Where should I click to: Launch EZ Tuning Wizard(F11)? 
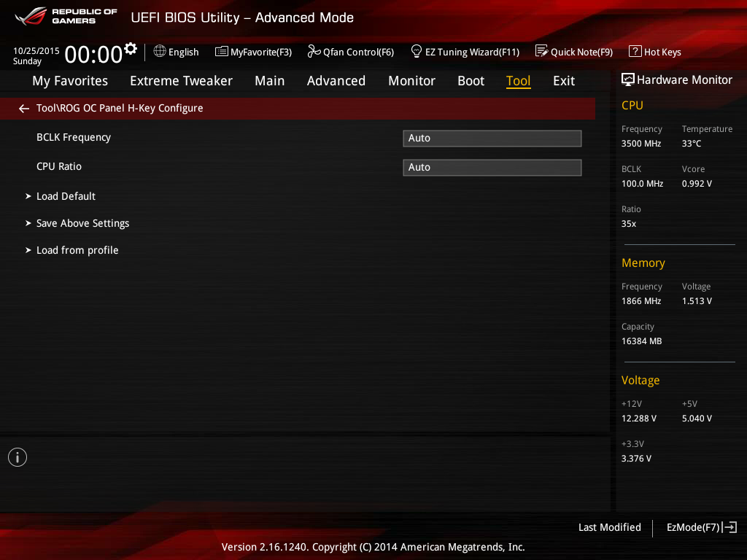[x=465, y=52]
